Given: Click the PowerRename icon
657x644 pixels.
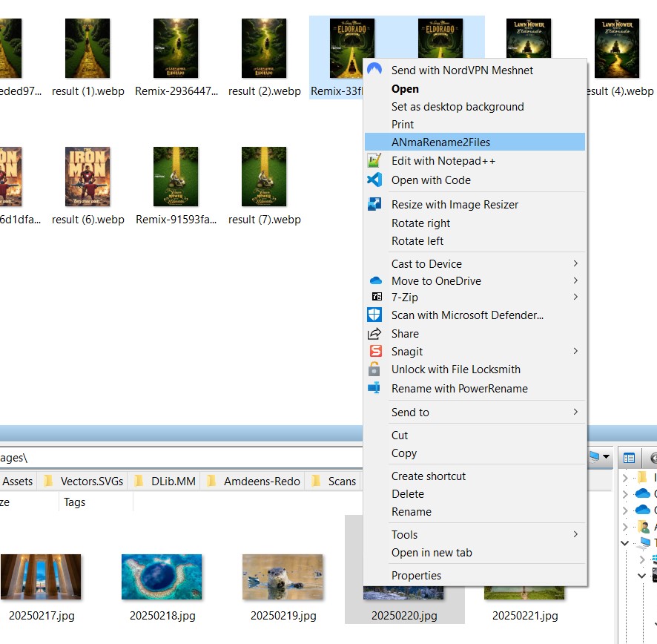Looking at the screenshot, I should click(375, 388).
